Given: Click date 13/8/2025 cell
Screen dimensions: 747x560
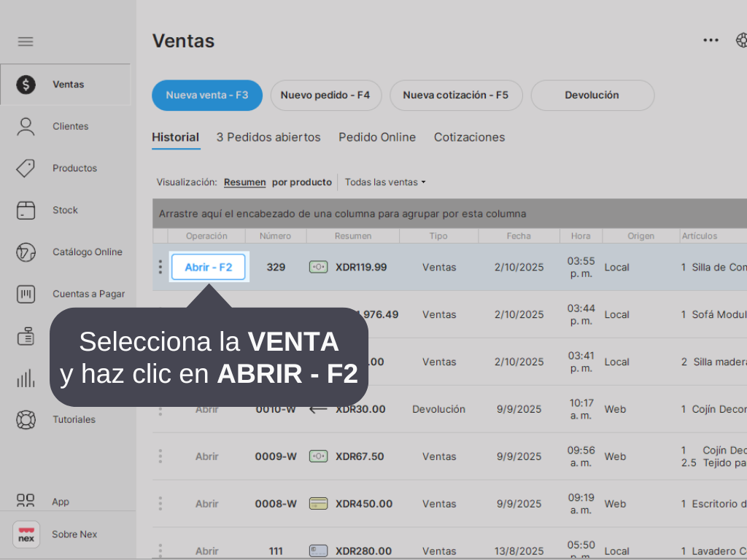Looking at the screenshot, I should tap(519, 551).
